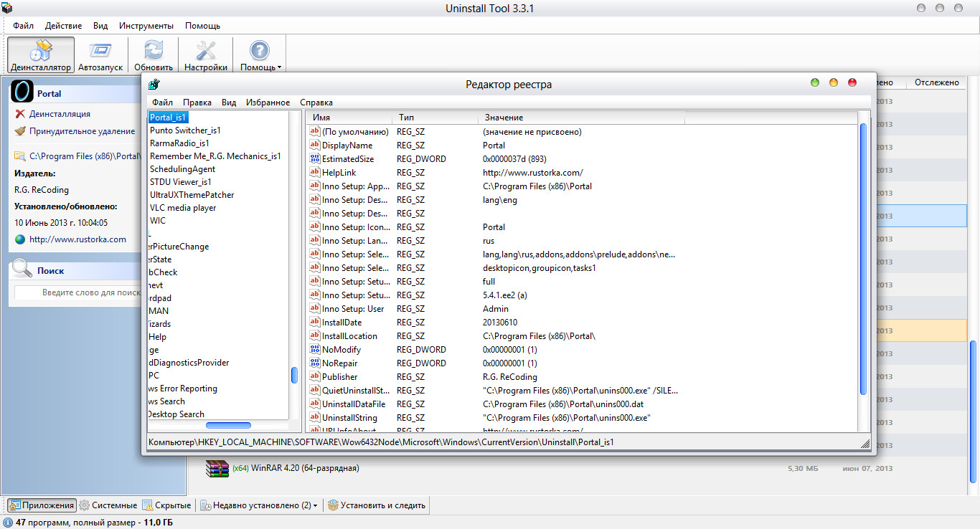The image size is (980, 529).
Task: Open the http://www.rustorka.com link in sidebar
Action: 77,239
